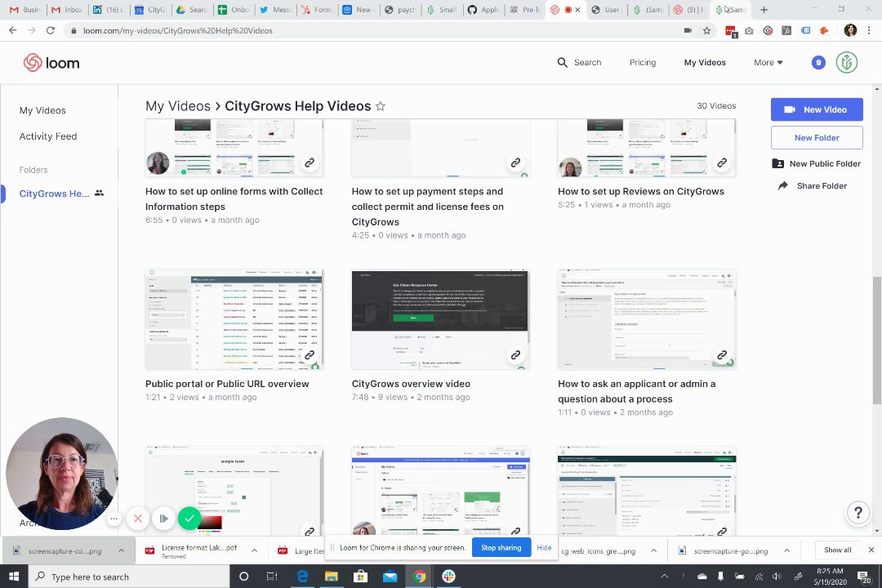Open the green account avatar menu
Viewport: 882px width, 588px height.
tap(847, 62)
